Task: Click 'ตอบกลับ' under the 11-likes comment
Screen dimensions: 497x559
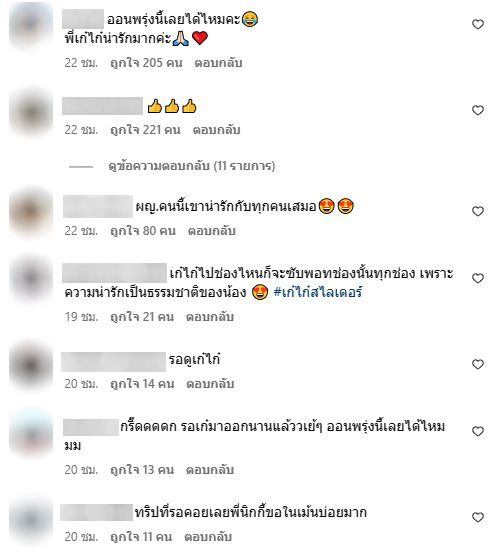Action: pos(208,537)
